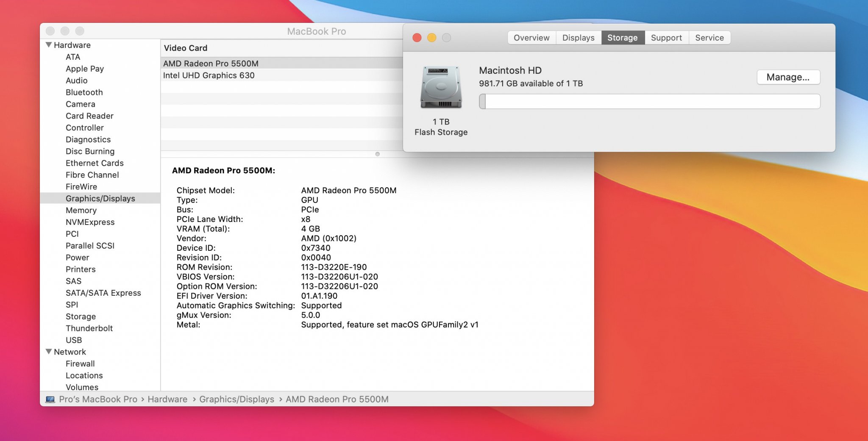Image resolution: width=868 pixels, height=441 pixels.
Task: Select FireWire in the sidebar
Action: coord(81,186)
